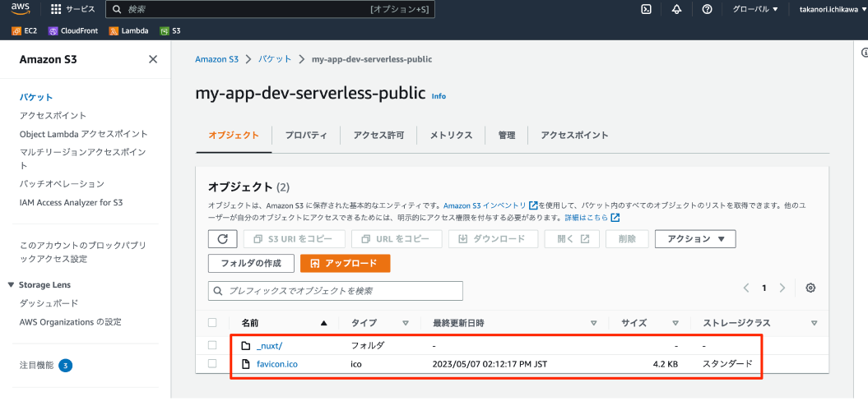Viewport: 868px width, 415px height.
Task: Open the favicon.ico object link
Action: tap(278, 363)
